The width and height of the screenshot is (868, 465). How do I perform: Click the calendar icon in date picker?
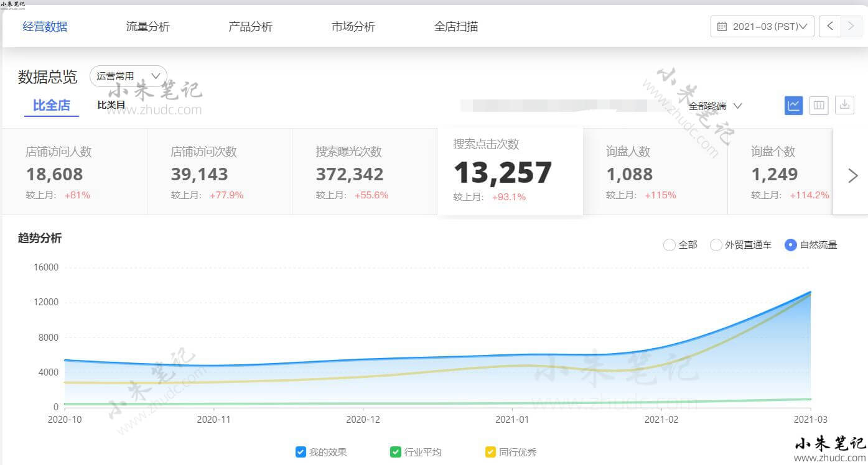[722, 27]
